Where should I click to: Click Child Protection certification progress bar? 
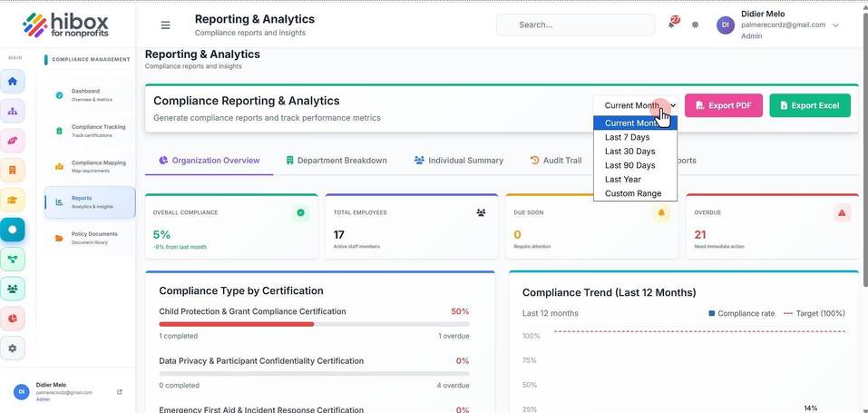click(x=314, y=324)
